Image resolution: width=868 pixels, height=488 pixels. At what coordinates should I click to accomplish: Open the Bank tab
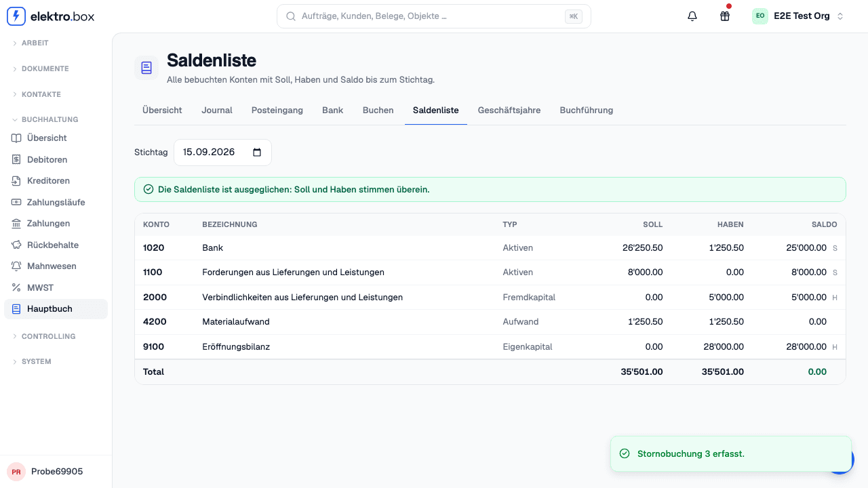333,110
